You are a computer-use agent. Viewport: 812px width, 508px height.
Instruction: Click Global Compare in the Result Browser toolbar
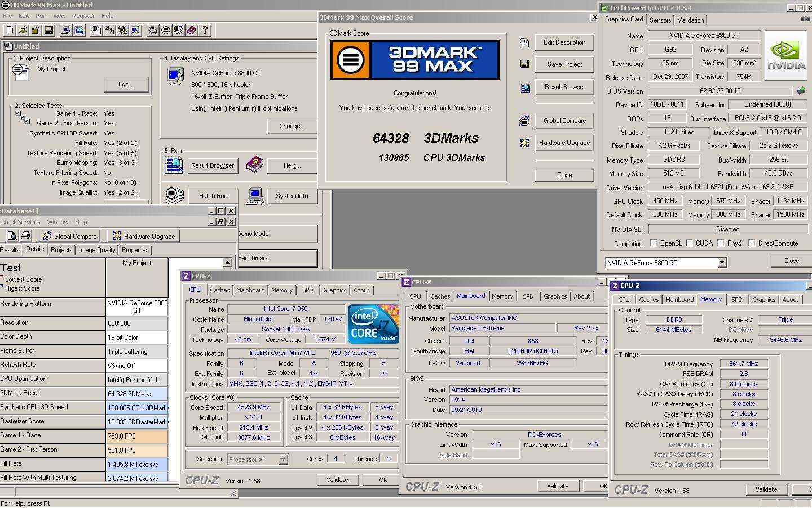click(70, 236)
